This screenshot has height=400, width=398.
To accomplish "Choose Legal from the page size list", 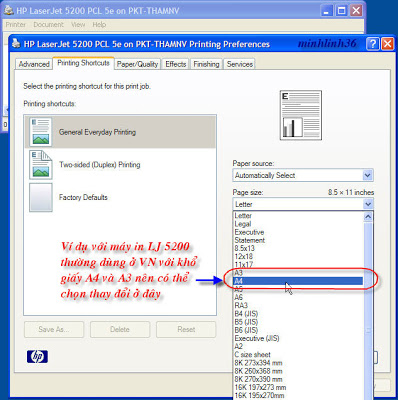I will click(x=243, y=224).
